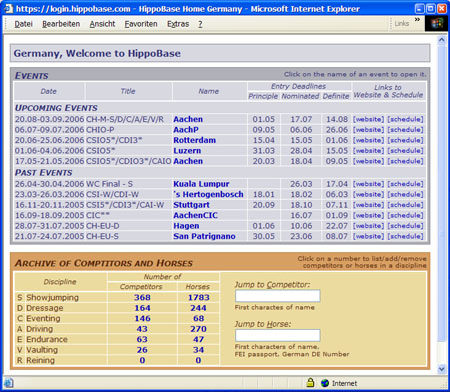Open the Kuala Lumpur event
The image size is (450, 392).
[201, 184]
